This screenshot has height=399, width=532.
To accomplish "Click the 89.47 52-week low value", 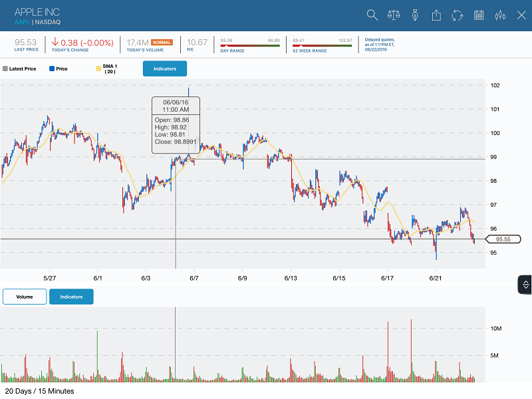I will click(299, 41).
